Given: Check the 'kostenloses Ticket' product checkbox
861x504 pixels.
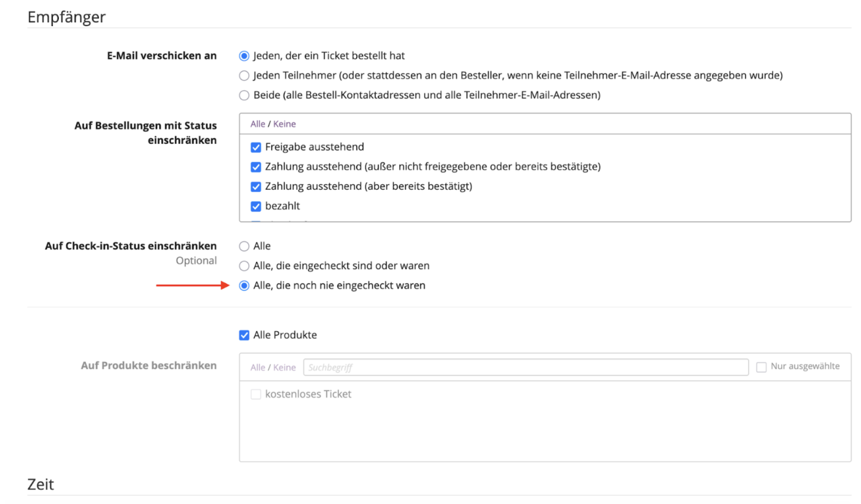Looking at the screenshot, I should tap(256, 395).
